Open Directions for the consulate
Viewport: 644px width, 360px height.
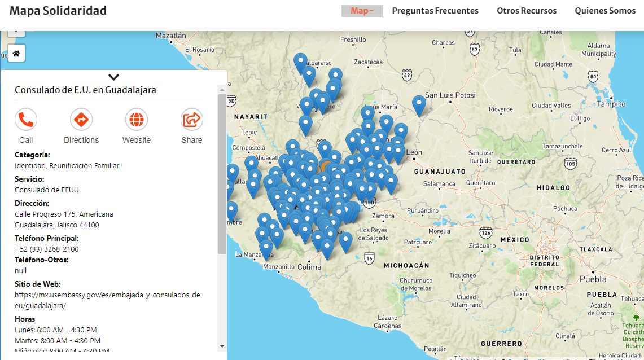(x=81, y=120)
